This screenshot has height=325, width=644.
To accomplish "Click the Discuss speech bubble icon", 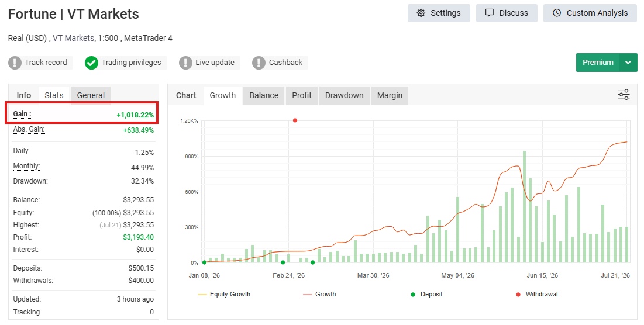I will [489, 13].
